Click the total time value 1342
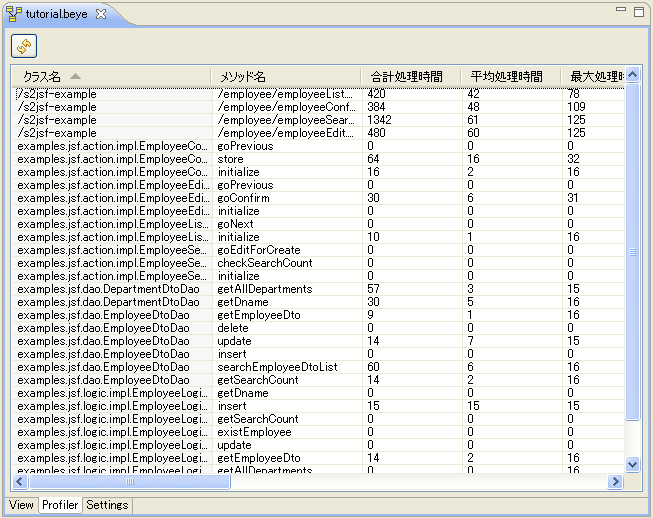The image size is (653, 518). click(x=379, y=120)
